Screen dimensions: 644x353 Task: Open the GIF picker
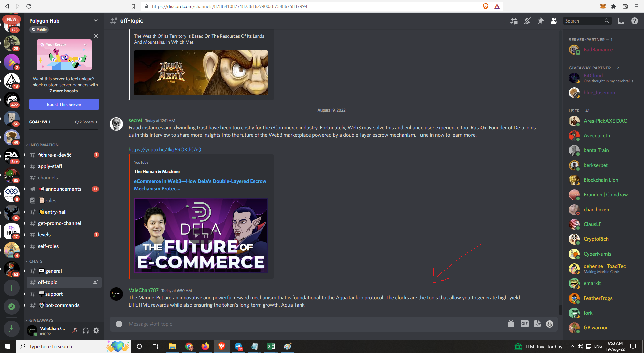[524, 324]
